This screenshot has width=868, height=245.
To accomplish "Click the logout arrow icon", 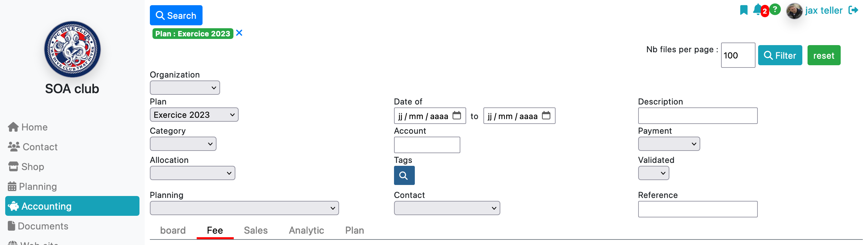I will 853,10.
